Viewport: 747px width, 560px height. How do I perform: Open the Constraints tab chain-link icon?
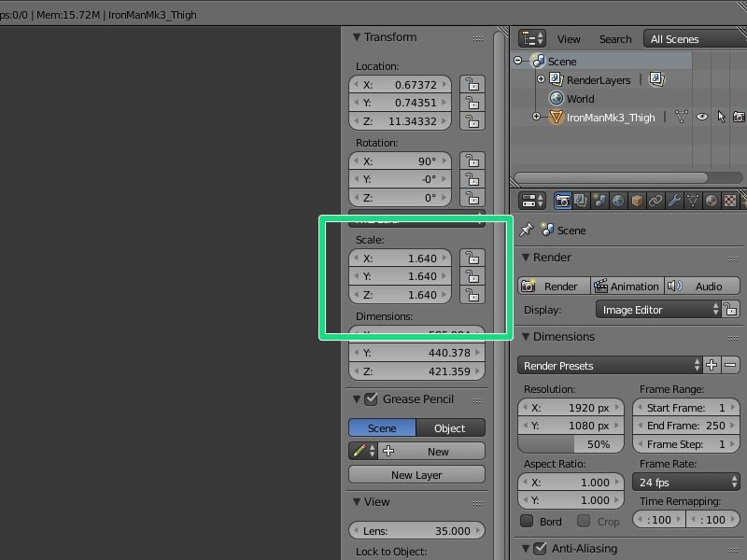pos(655,201)
